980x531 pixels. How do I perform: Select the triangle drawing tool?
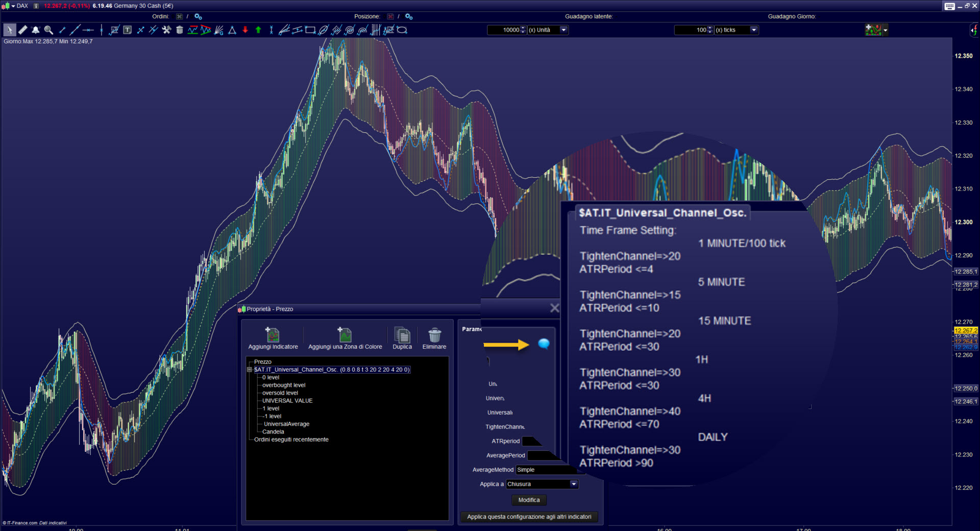(232, 30)
